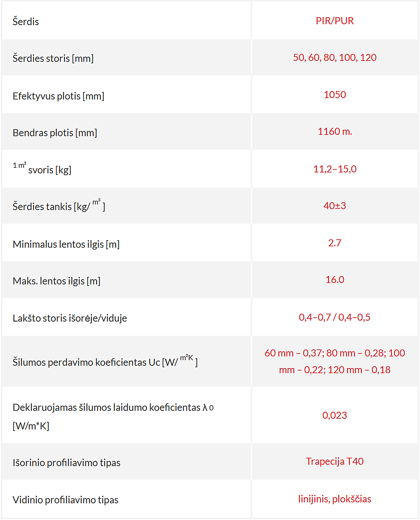Click the "Šerdis" row label
The height and width of the screenshot is (520, 420).
pos(26,22)
